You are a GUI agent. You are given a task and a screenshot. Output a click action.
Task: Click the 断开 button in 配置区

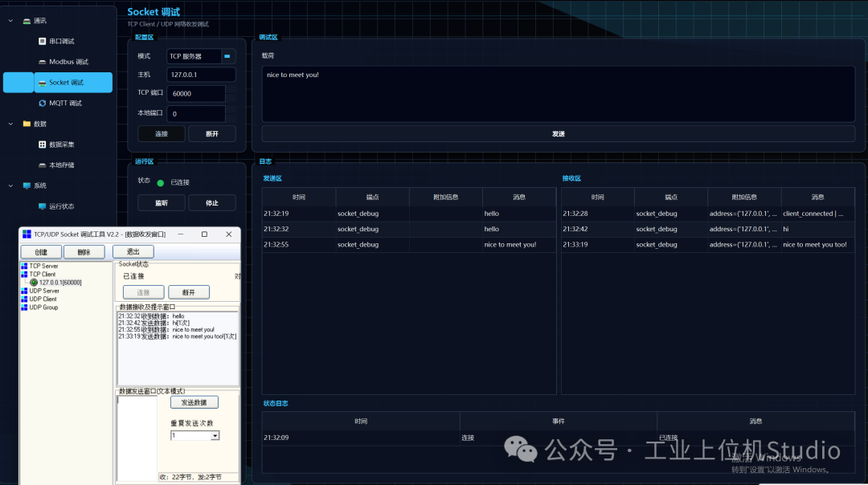coord(212,134)
